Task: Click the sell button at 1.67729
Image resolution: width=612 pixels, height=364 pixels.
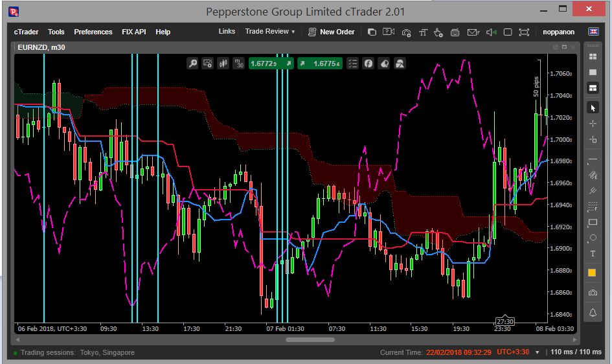Action: click(271, 63)
